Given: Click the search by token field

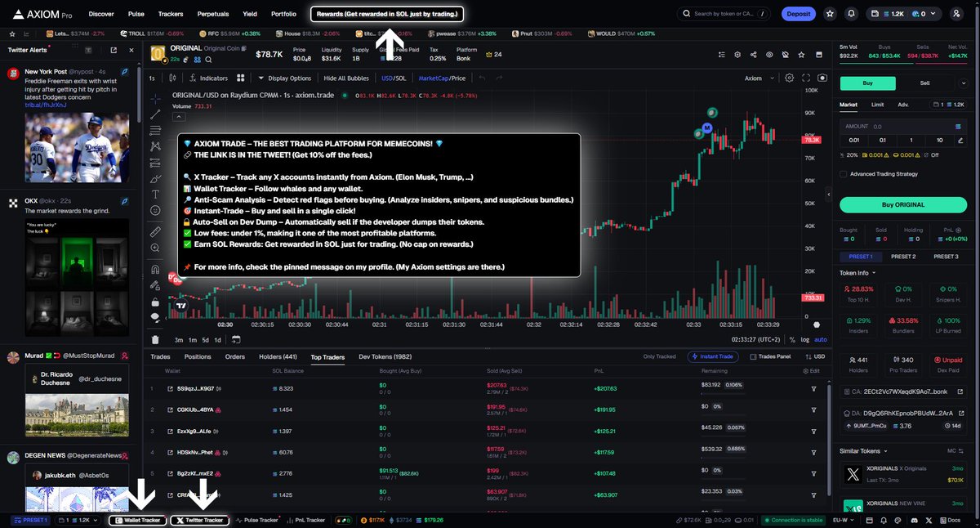Looking at the screenshot, I should (724, 14).
